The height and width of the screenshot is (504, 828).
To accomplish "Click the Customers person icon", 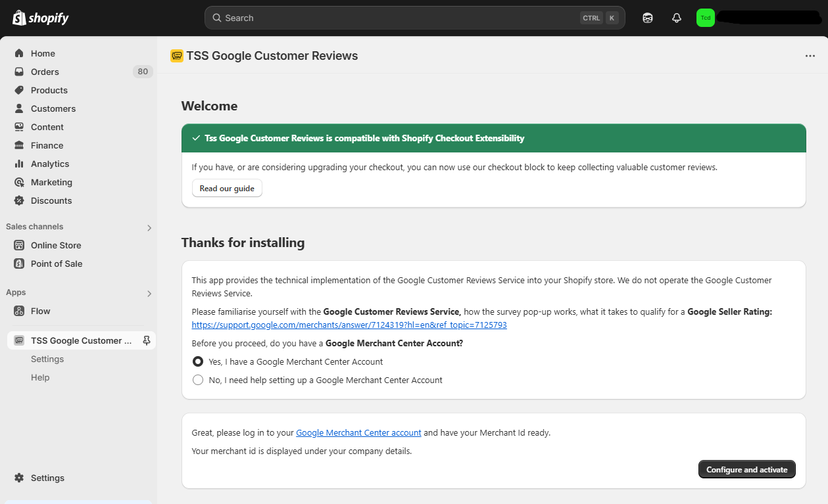I will tap(19, 108).
